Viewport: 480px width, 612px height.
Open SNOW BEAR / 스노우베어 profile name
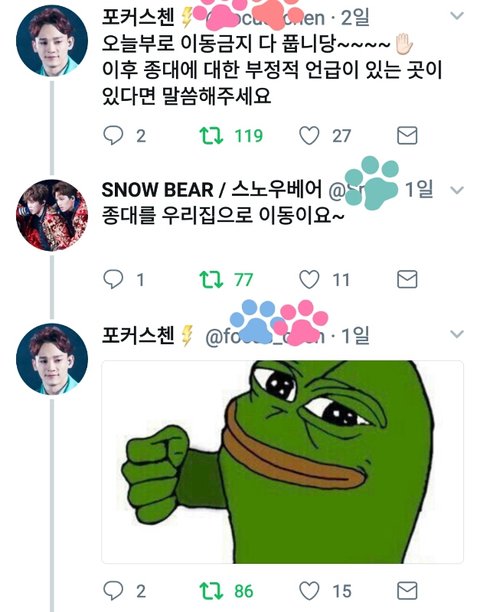click(x=212, y=189)
